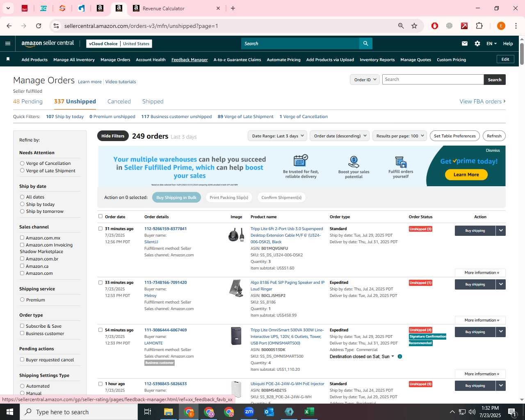
Task: Click the Refresh button
Action: pyautogui.click(x=494, y=136)
